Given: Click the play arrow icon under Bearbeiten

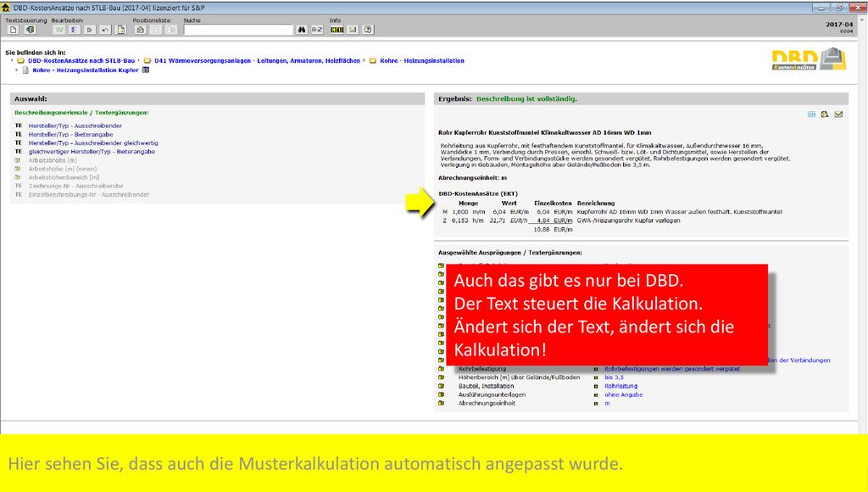Looking at the screenshot, I should 90,30.
